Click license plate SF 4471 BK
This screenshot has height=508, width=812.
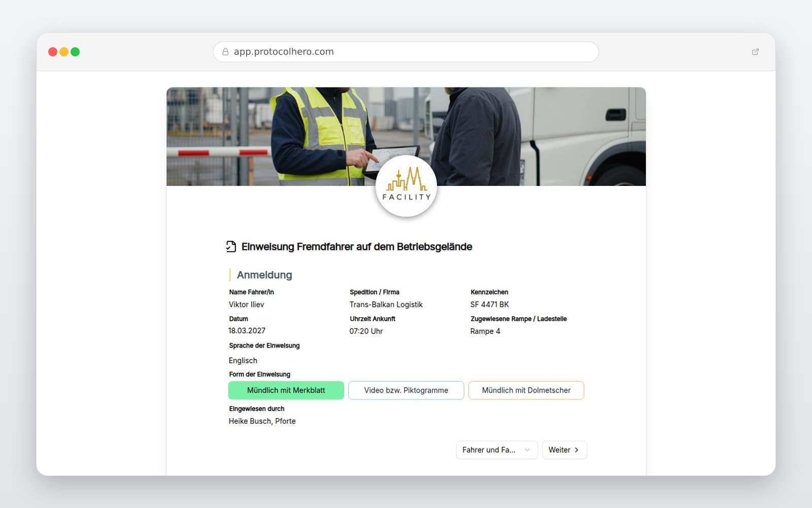click(490, 305)
